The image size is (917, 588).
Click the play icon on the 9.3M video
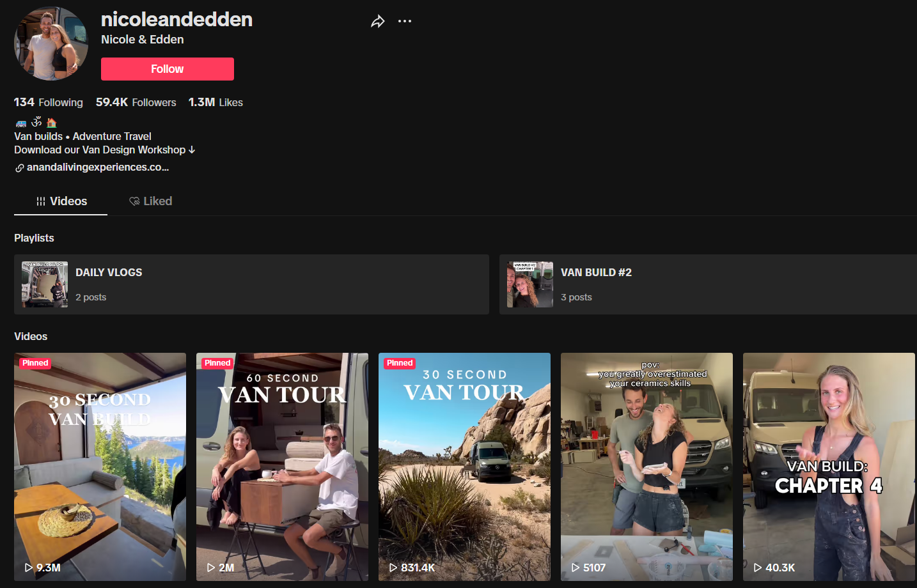coord(27,567)
